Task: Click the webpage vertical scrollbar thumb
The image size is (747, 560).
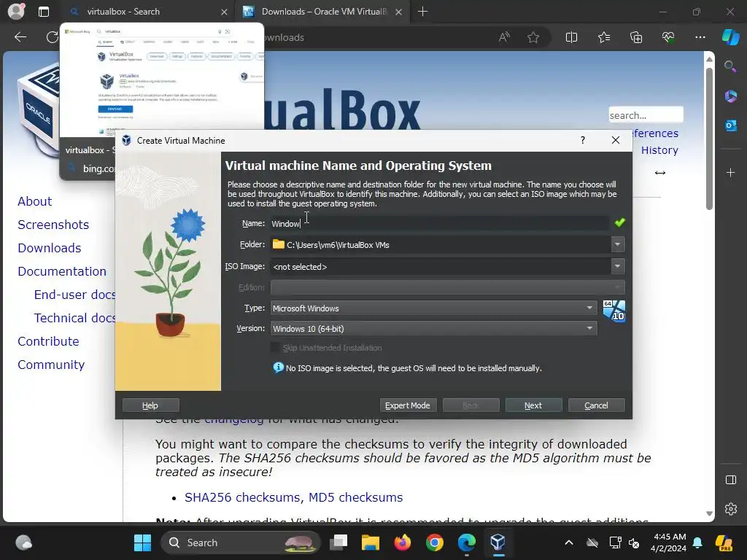Action: (709, 138)
